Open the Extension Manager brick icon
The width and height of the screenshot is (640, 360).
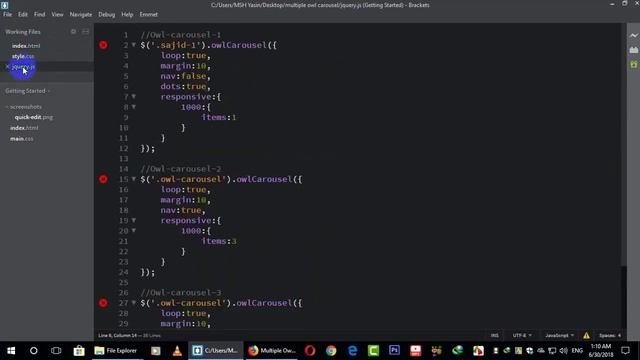pos(633,50)
